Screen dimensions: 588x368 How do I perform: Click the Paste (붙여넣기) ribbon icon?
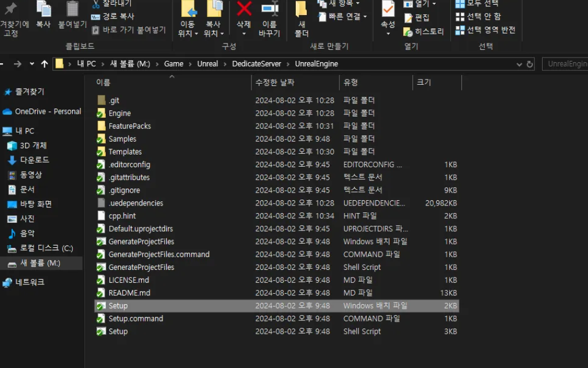click(x=72, y=9)
